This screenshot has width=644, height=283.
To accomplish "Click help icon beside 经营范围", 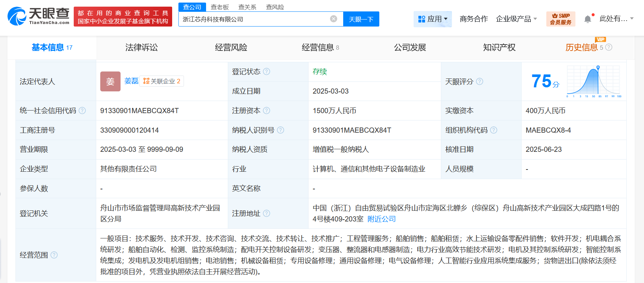I will click(x=54, y=255).
